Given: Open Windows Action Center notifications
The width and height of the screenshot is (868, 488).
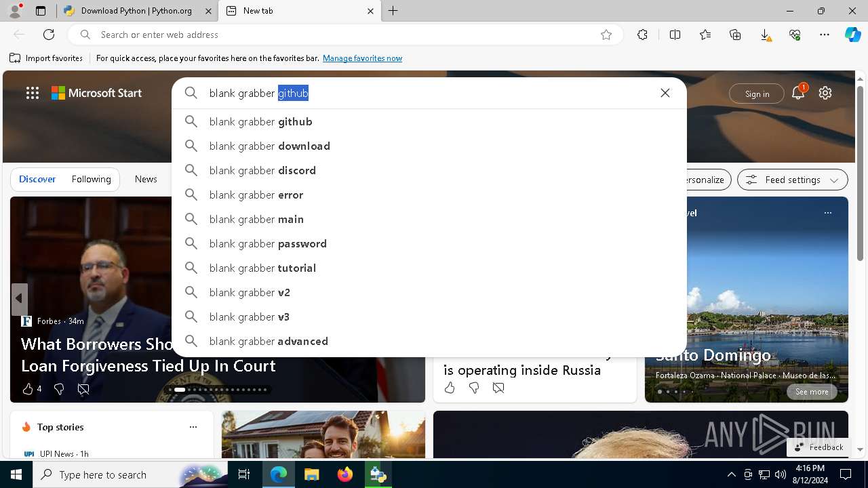Looking at the screenshot, I should pos(846,474).
